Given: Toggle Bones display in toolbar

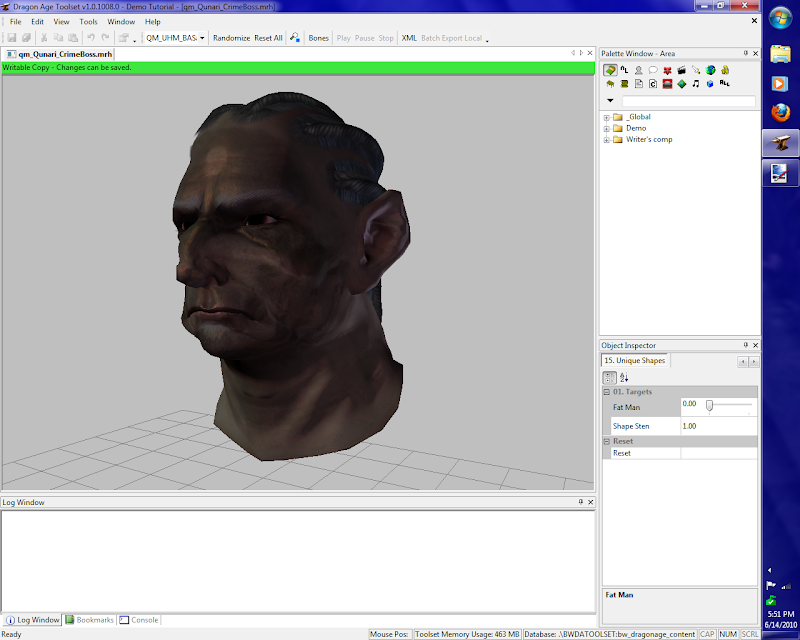Looking at the screenshot, I should pyautogui.click(x=318, y=38).
